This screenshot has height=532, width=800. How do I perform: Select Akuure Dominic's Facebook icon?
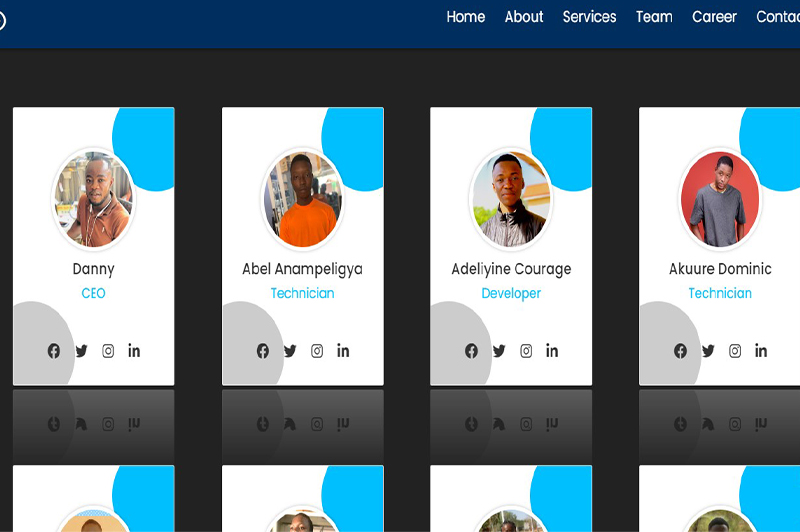(x=680, y=351)
